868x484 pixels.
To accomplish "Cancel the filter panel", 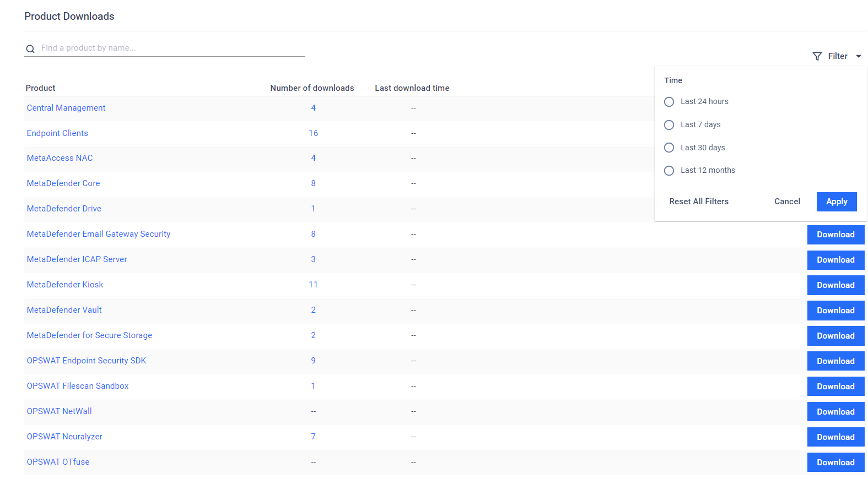I will click(787, 202).
